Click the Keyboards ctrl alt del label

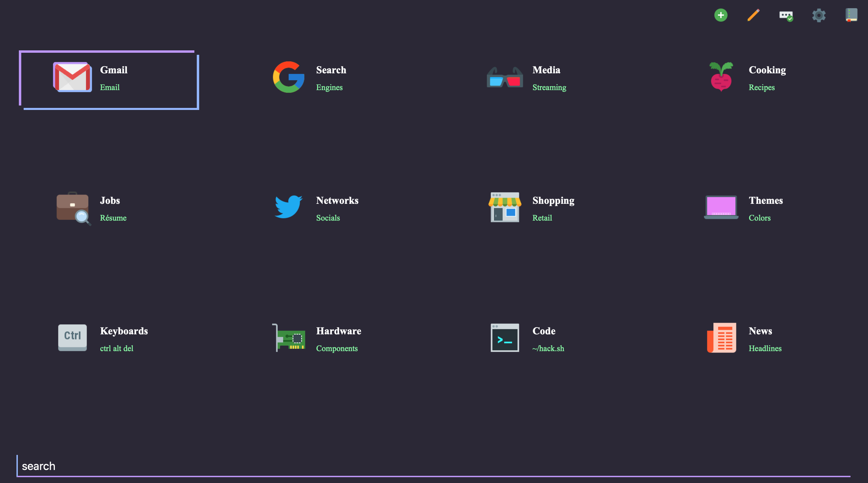[x=117, y=348]
